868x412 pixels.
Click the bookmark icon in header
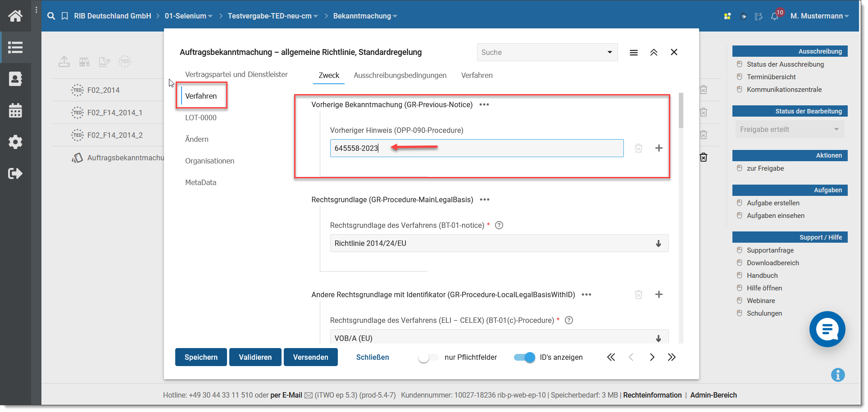point(65,16)
